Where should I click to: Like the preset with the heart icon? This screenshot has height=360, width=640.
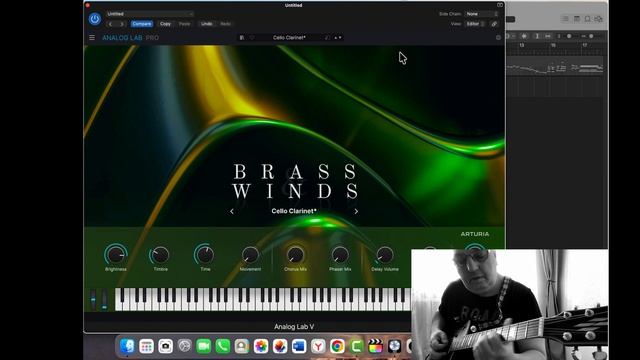[x=252, y=38]
